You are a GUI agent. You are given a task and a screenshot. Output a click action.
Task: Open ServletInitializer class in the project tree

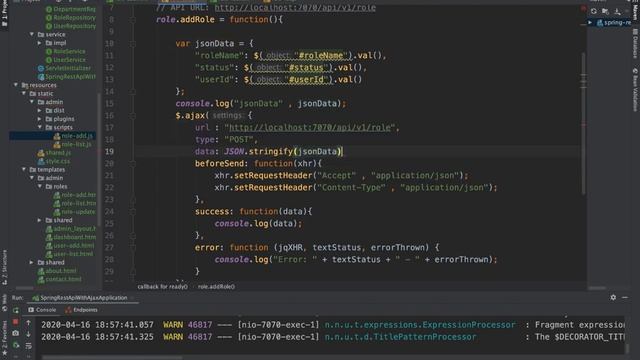click(x=64, y=68)
